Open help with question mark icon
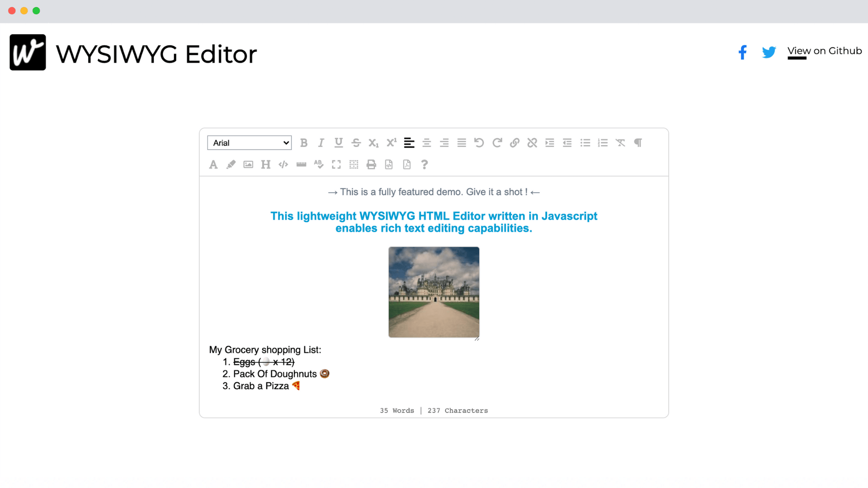 point(424,164)
